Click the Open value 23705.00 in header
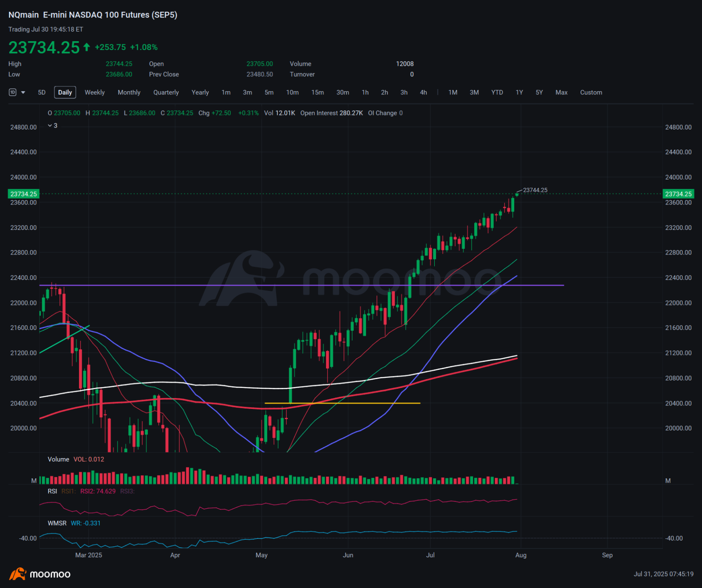702x588 pixels. [x=260, y=64]
